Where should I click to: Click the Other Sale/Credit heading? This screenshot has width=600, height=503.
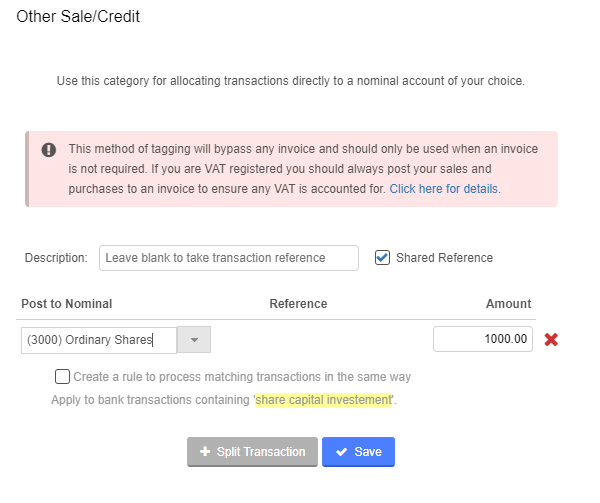click(78, 16)
